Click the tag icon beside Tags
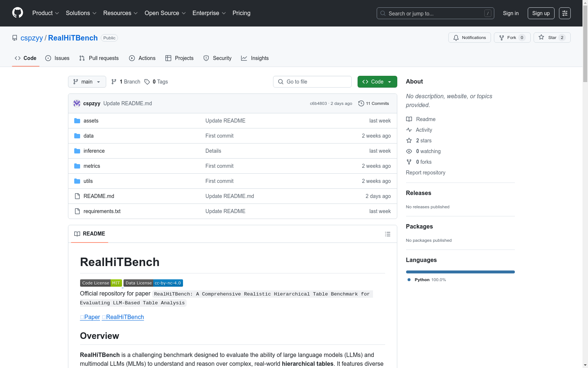The width and height of the screenshot is (588, 368). (147, 82)
